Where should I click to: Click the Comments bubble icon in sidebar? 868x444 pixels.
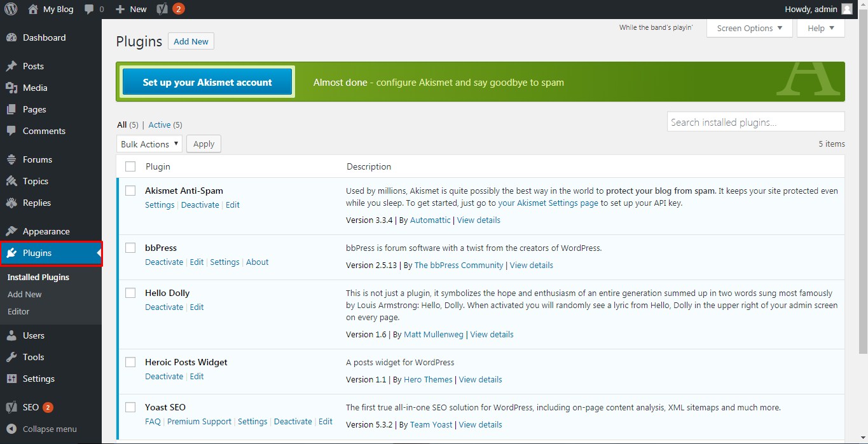[11, 131]
